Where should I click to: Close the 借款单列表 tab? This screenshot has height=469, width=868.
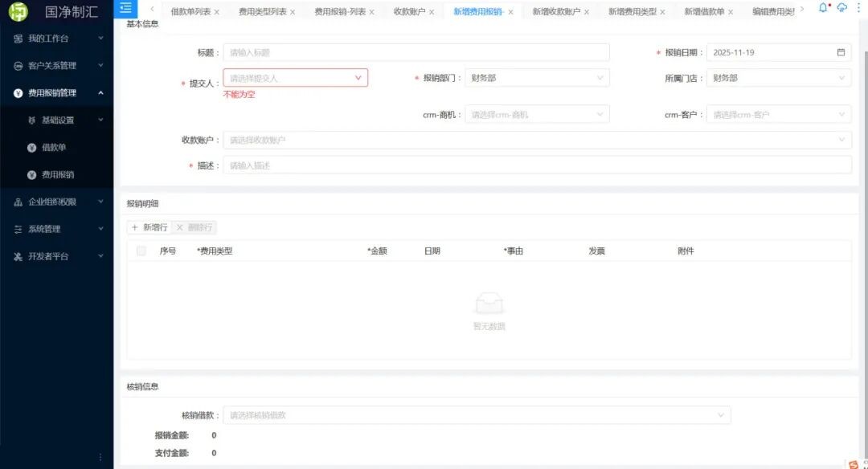click(216, 12)
